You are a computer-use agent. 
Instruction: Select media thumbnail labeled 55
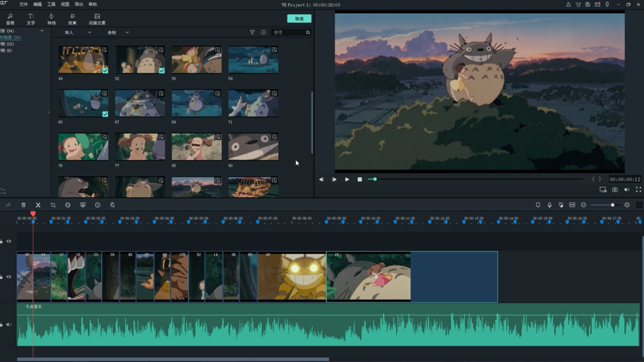tap(197, 60)
